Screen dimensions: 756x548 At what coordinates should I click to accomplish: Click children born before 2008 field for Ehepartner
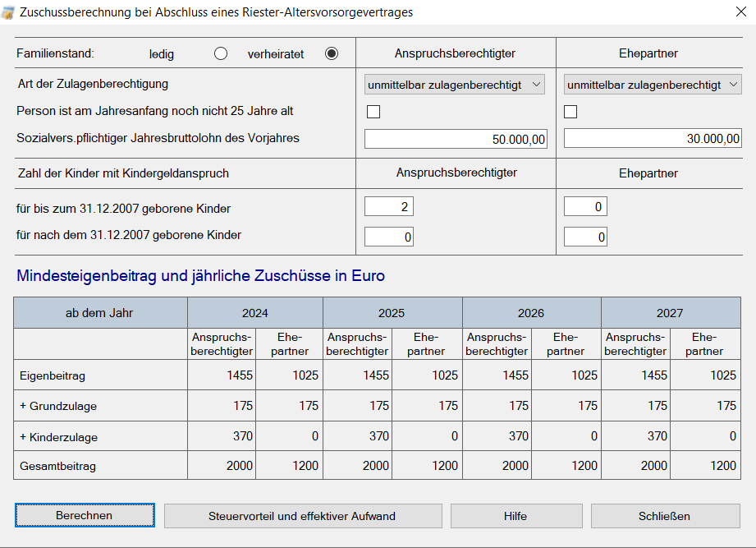click(x=585, y=207)
